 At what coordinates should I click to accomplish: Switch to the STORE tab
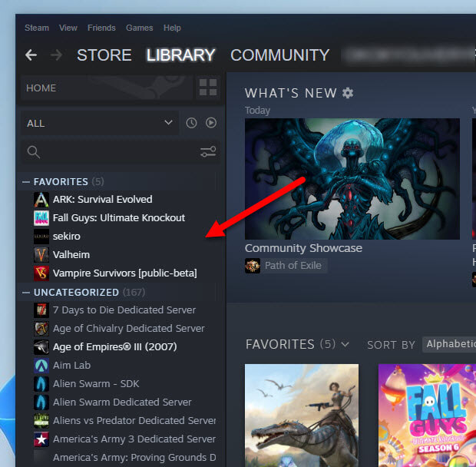tap(104, 55)
